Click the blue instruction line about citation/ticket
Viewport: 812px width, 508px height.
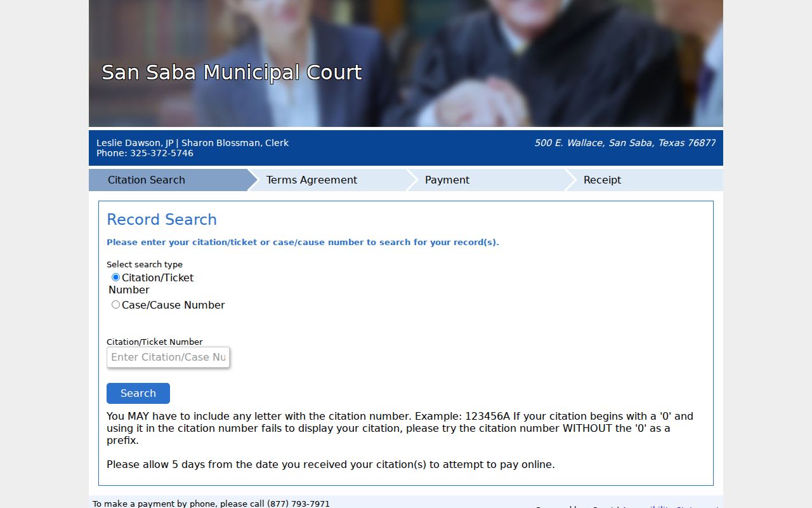tap(303, 242)
